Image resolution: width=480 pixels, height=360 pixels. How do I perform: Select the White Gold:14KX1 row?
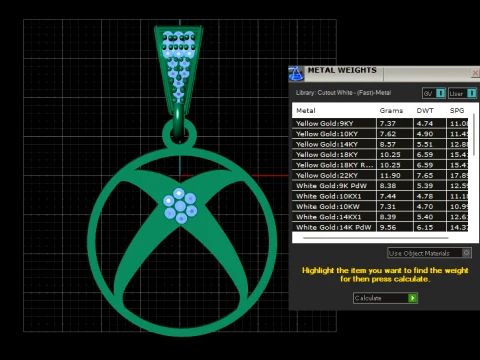[x=380, y=217]
